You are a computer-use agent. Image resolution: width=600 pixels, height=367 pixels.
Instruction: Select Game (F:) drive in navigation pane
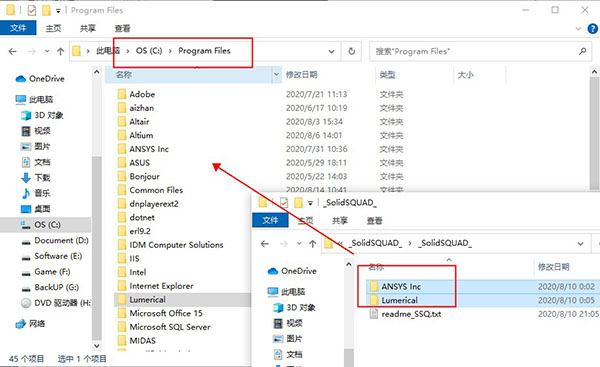tap(46, 272)
